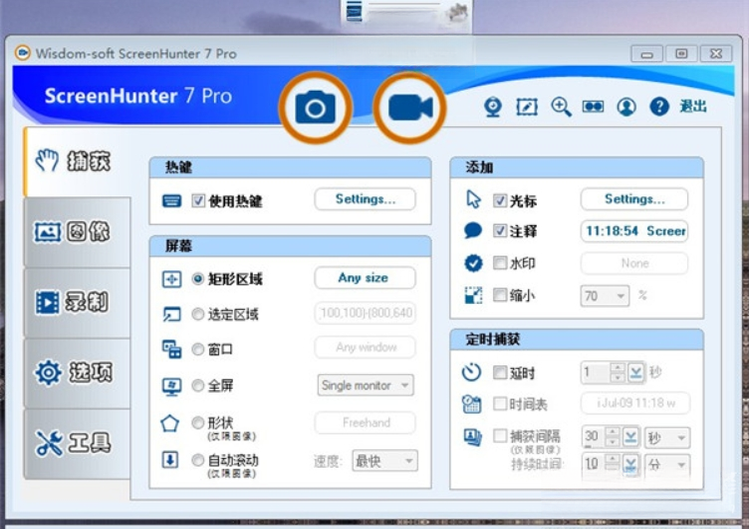Viewport: 749px width, 529px height.
Task: Click the schedule date time field
Action: point(635,403)
